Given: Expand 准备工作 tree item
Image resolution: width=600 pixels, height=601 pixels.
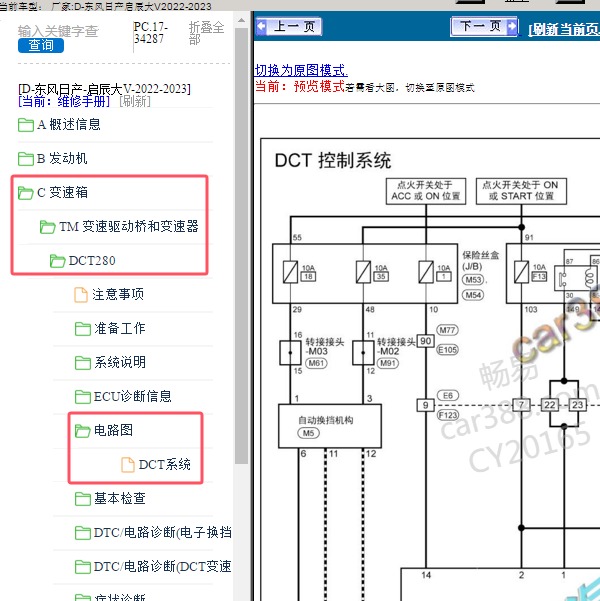Looking at the screenshot, I should click(x=120, y=328).
